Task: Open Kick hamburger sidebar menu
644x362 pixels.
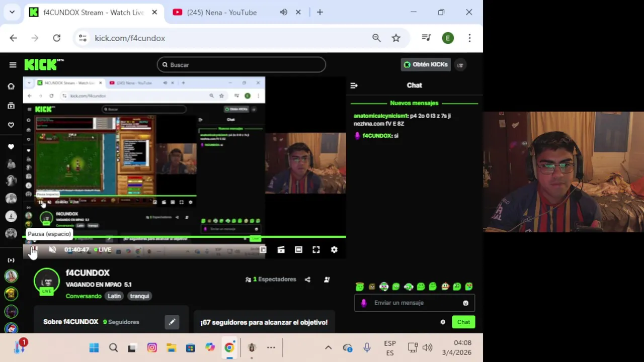Action: pos(13,65)
